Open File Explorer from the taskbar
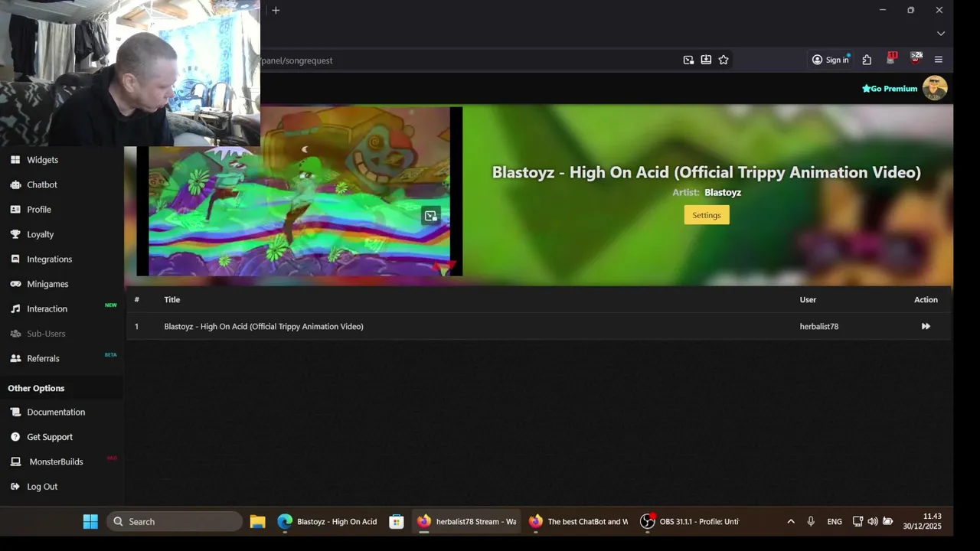Screen dimensions: 980x551 tap(257, 522)
